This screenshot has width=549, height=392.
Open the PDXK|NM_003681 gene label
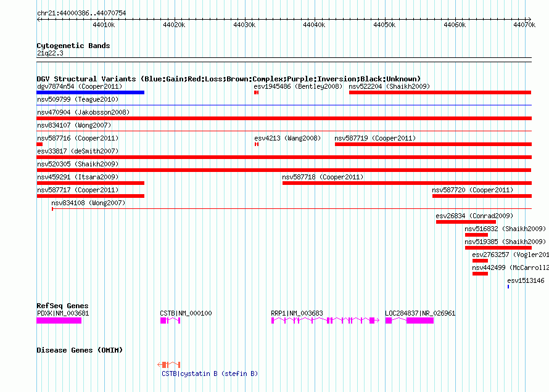(x=63, y=313)
